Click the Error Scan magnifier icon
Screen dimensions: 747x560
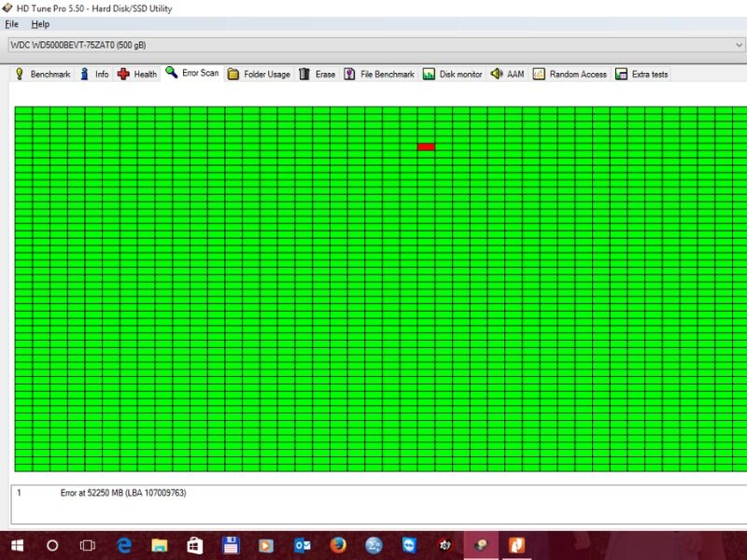[172, 73]
